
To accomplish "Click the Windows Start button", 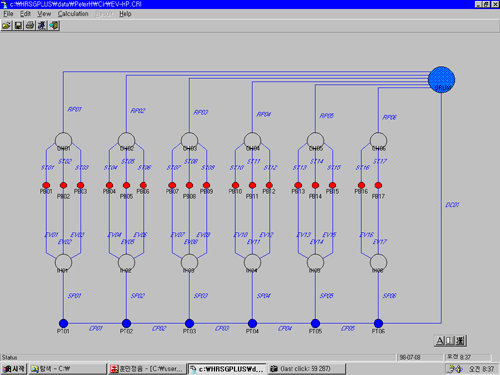I will 14,369.
